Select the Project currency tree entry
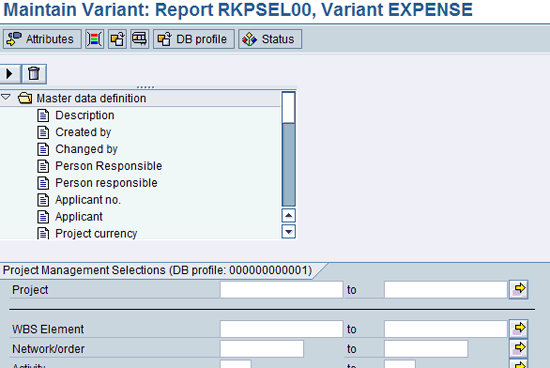The width and height of the screenshot is (550, 368). click(x=96, y=233)
